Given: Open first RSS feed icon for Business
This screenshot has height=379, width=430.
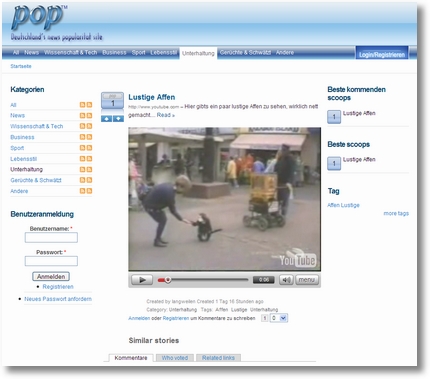Looking at the screenshot, I should [x=82, y=137].
